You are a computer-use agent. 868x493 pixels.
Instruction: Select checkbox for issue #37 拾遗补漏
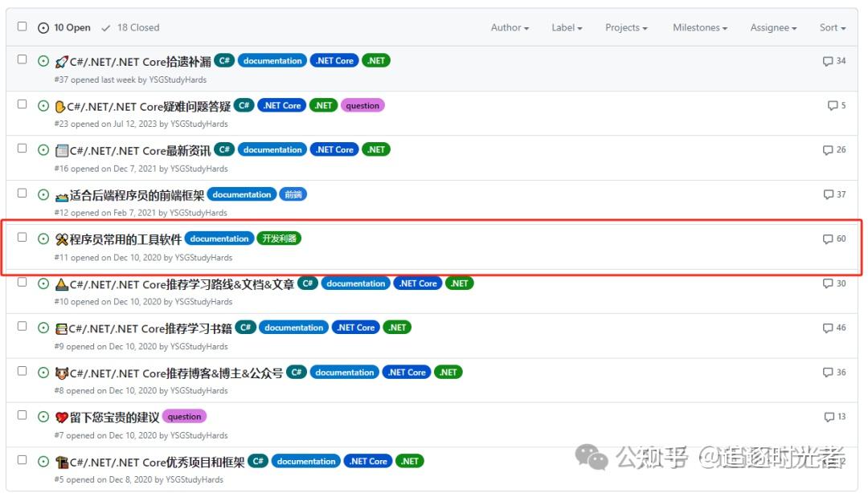click(x=23, y=59)
